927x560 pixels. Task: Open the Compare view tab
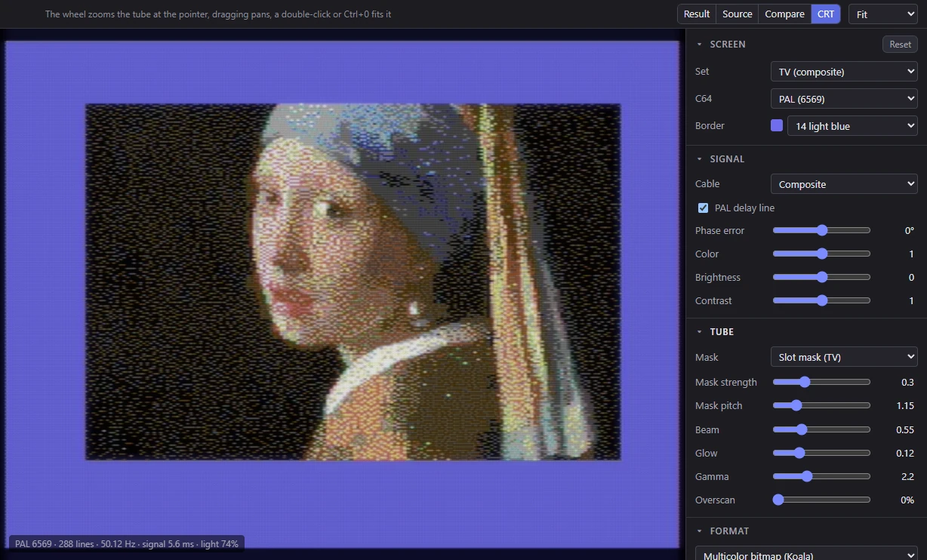pyautogui.click(x=784, y=14)
